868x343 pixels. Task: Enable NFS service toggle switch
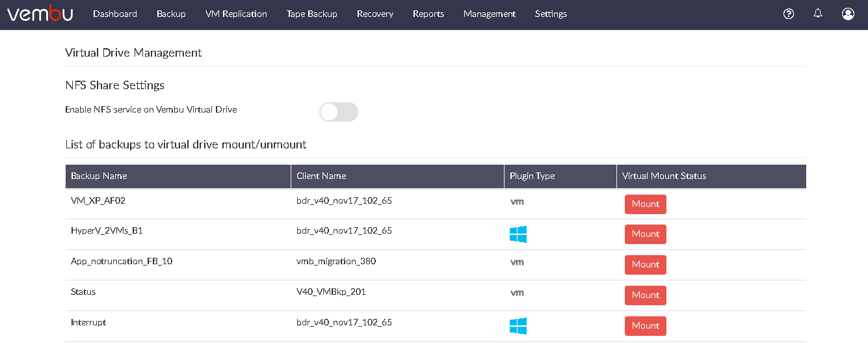click(x=339, y=112)
